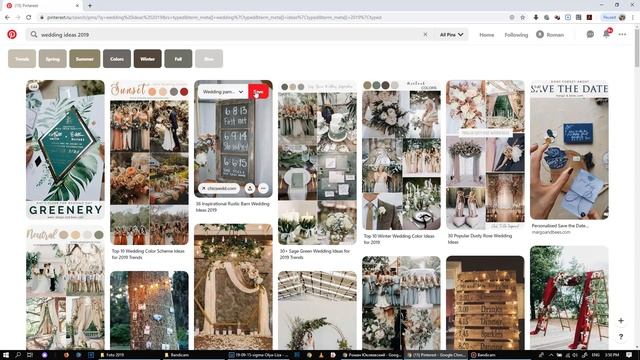Viewport: 640px width, 360px height.
Task: Open Roman's profile
Action: (550, 35)
